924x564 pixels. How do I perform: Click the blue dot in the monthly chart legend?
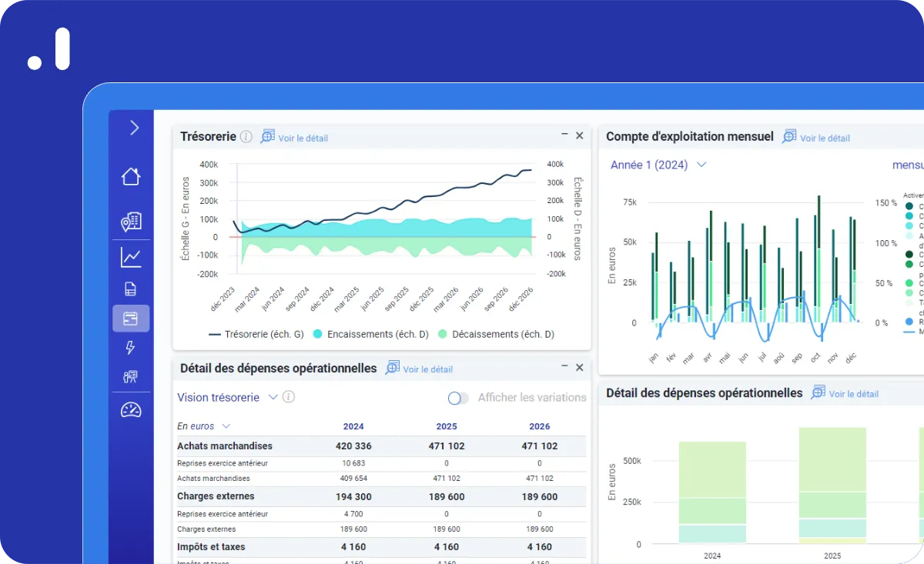909,322
